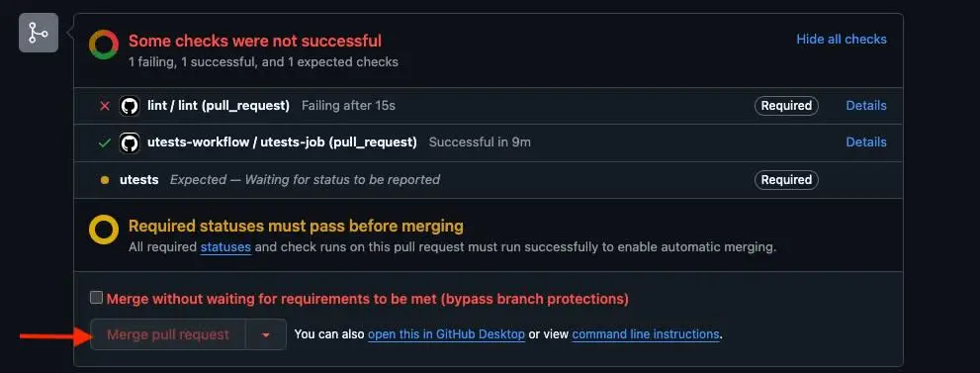Screen dimensions: 980x373
Task: Open Details for the lint check
Action: (x=866, y=106)
